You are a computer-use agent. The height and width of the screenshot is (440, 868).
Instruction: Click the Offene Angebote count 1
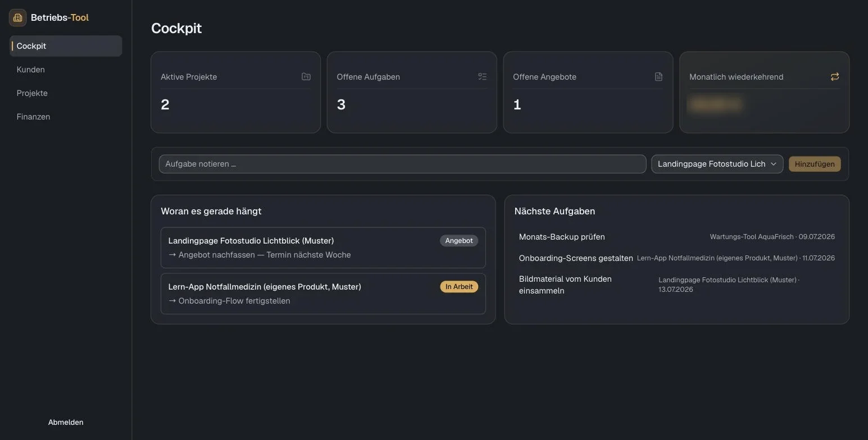517,104
